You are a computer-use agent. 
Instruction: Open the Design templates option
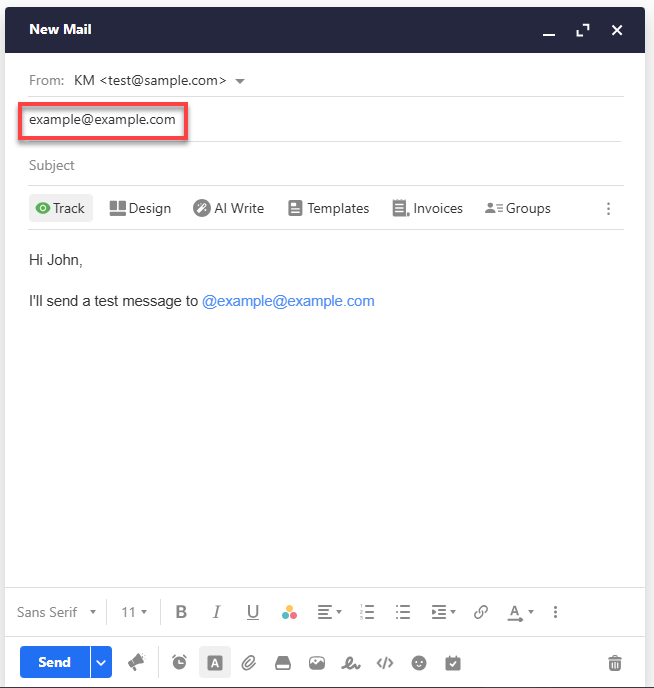click(140, 208)
